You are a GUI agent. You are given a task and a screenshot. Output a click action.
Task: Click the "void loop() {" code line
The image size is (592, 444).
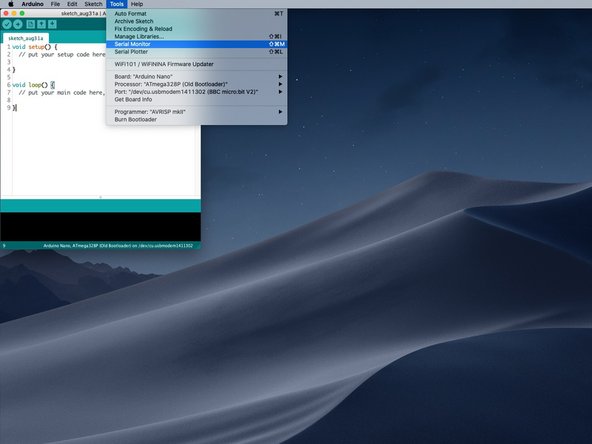(x=33, y=85)
